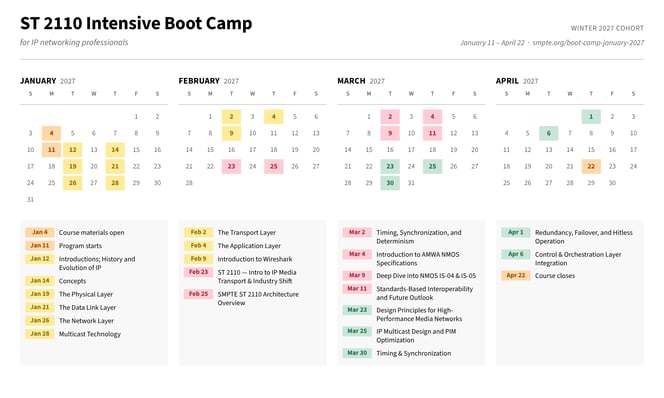
Task: Select highlighted day 2 in February grid
Action: [x=231, y=116]
